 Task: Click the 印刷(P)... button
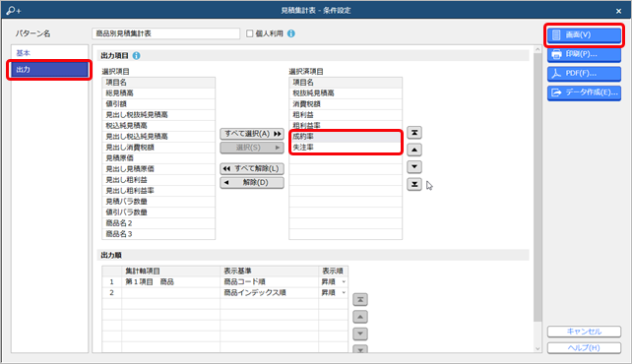[584, 54]
